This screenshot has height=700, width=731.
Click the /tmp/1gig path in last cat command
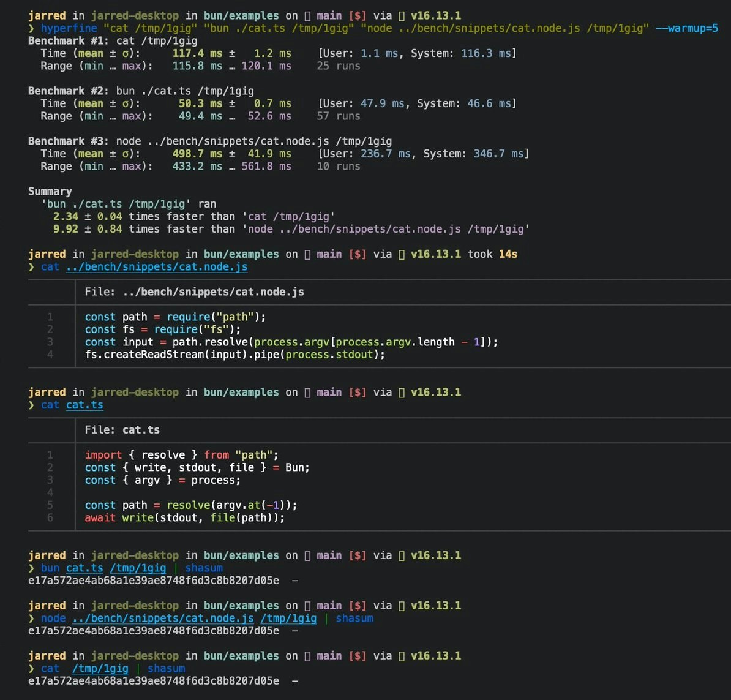(x=100, y=669)
